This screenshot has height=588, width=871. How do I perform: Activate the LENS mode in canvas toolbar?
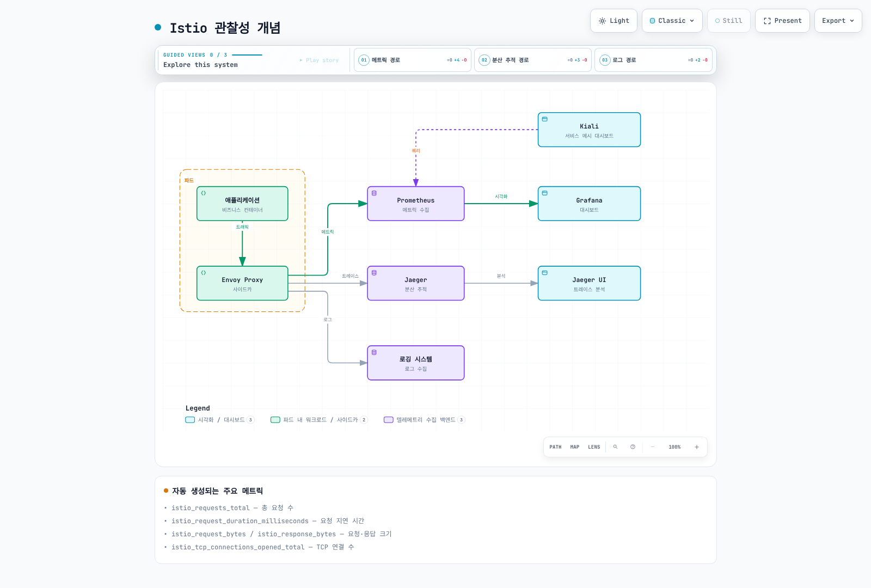pos(594,447)
